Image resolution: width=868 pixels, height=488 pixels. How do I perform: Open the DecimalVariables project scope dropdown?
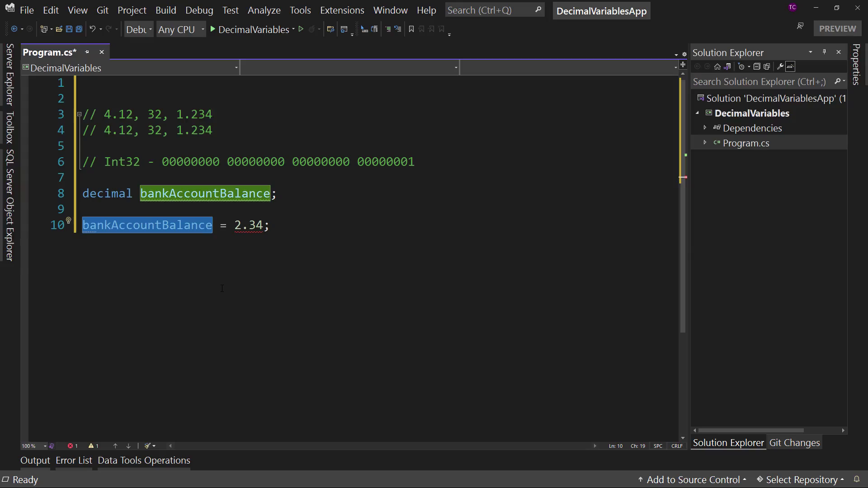pos(130,68)
